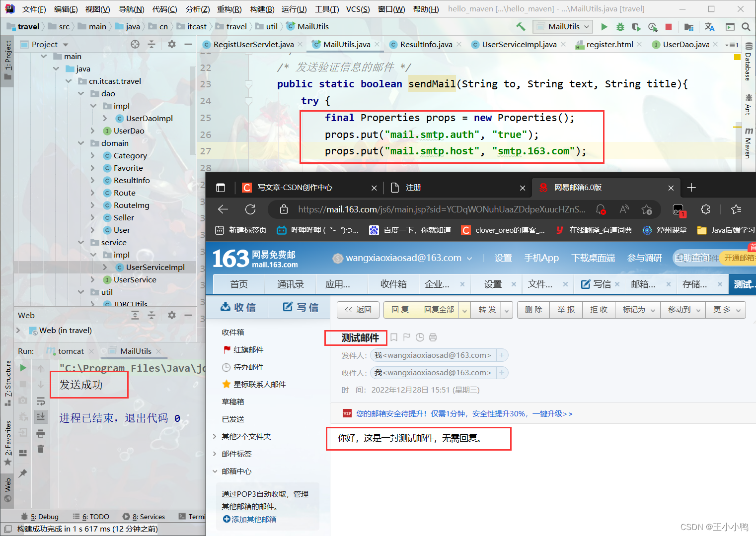The width and height of the screenshot is (756, 536).
Task: Print console output in Run panel
Action: point(41,433)
